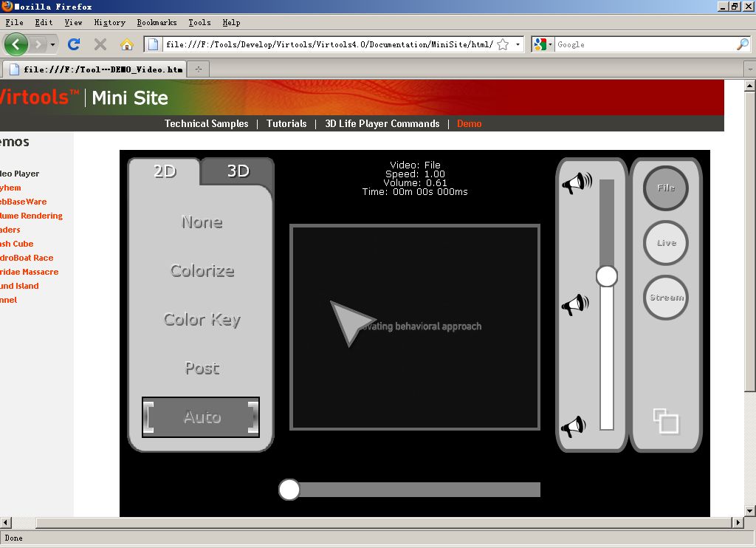Click the fullscreen overlapping squares icon
This screenshot has width=756, height=548.
[x=666, y=421]
